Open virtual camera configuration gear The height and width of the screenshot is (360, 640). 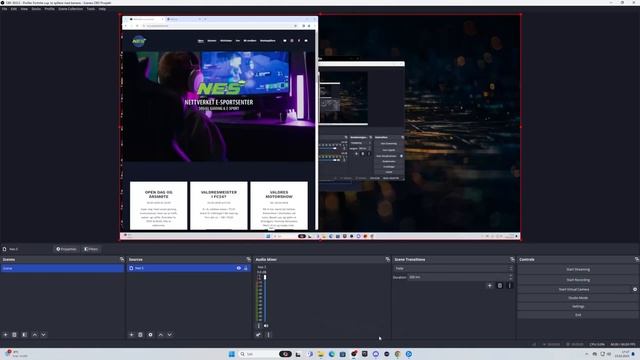point(635,289)
